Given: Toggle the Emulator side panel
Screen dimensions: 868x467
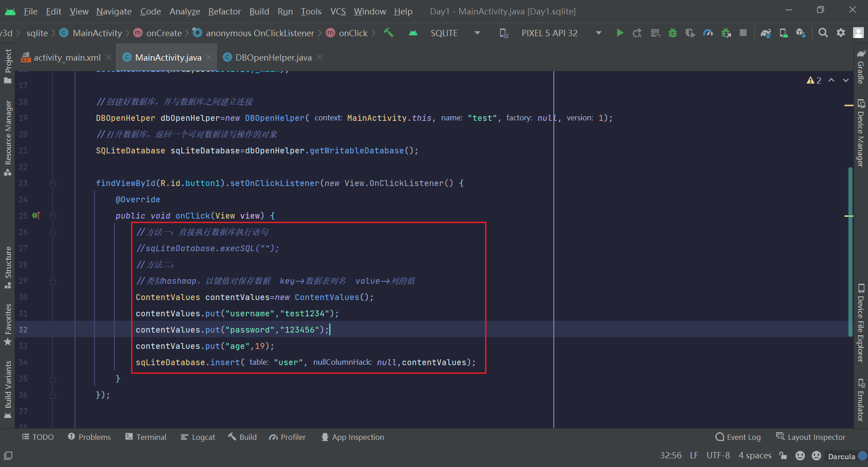Looking at the screenshot, I should 861,400.
